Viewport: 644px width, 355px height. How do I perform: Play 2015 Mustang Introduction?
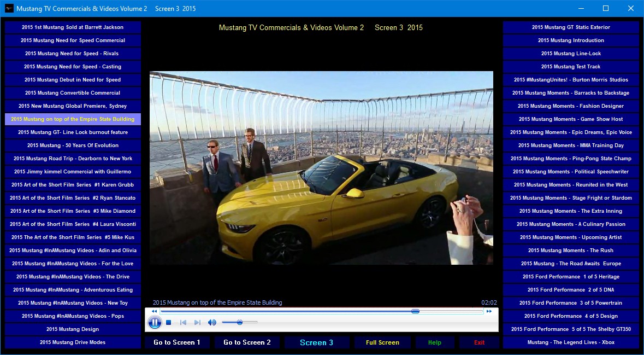pyautogui.click(x=571, y=40)
